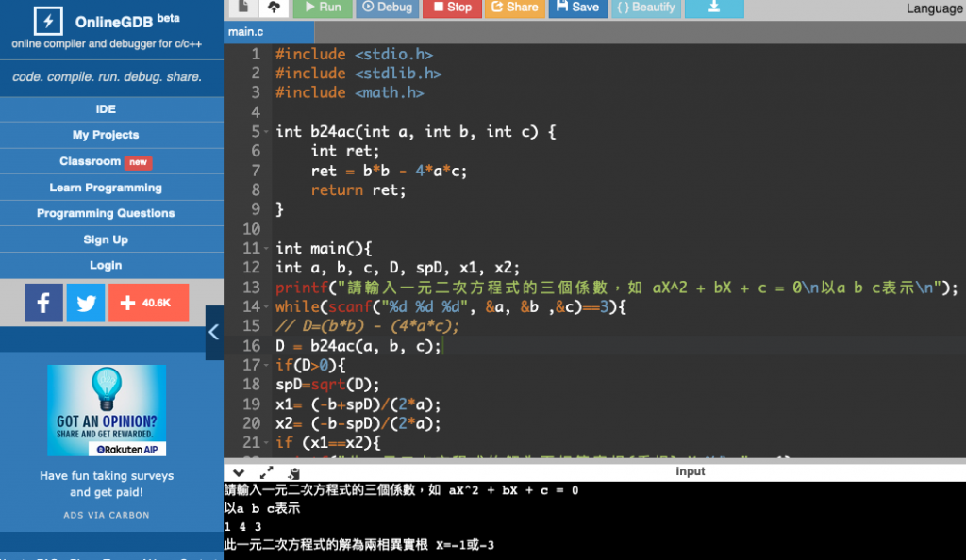
Task: Expand console to fullscreen
Action: (266, 472)
